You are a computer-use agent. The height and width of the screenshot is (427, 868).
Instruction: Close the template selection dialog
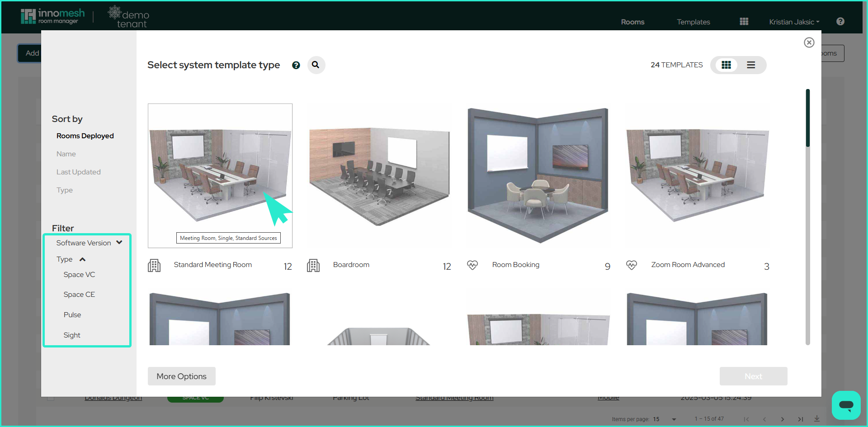point(809,42)
